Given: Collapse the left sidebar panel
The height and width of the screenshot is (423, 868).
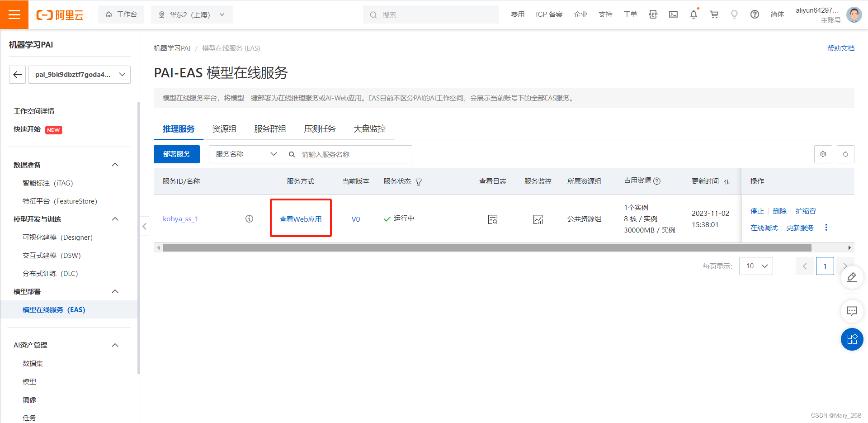Looking at the screenshot, I should click(144, 226).
